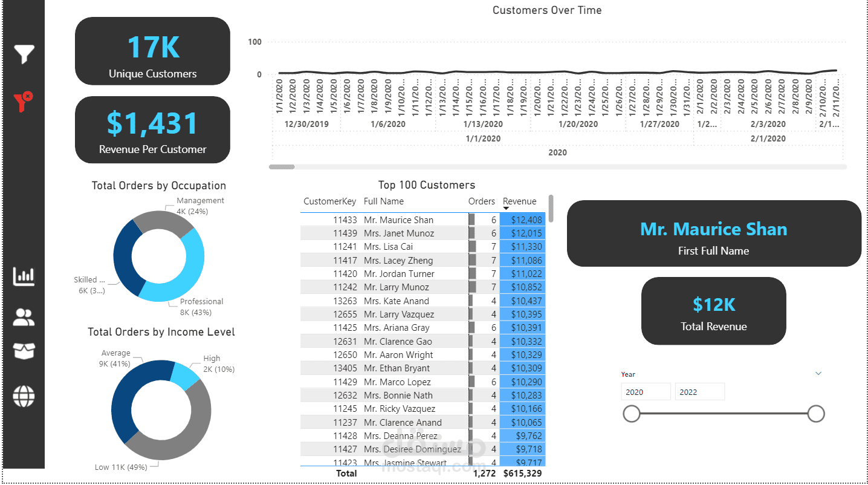Click the Year start value field 2020
Viewport: 868px width, 485px height.
[x=646, y=392]
